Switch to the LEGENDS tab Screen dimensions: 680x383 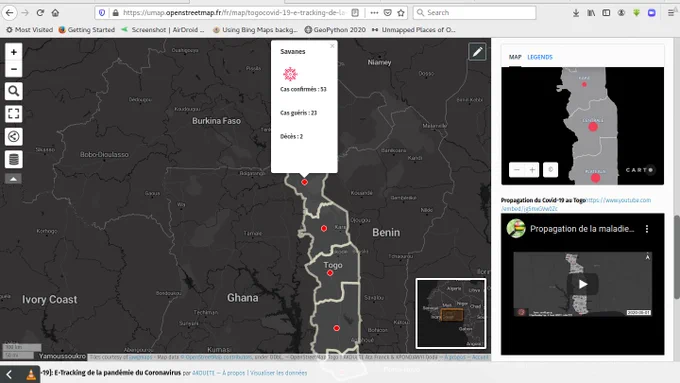(x=540, y=57)
